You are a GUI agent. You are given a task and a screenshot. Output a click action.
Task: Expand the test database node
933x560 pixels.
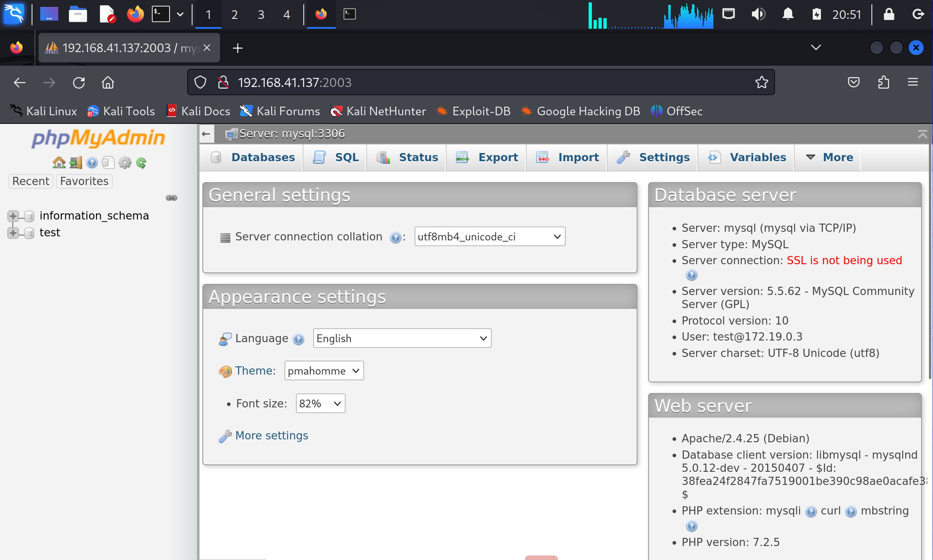coord(13,233)
